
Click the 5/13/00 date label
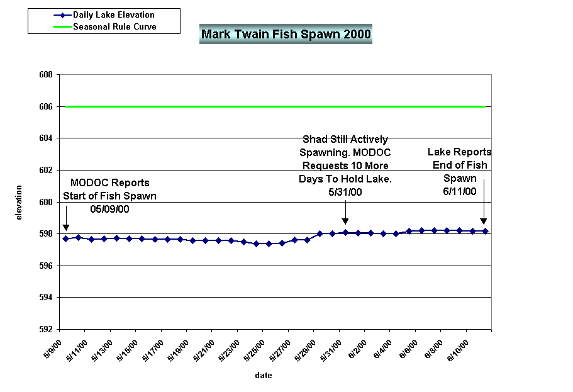pos(102,350)
